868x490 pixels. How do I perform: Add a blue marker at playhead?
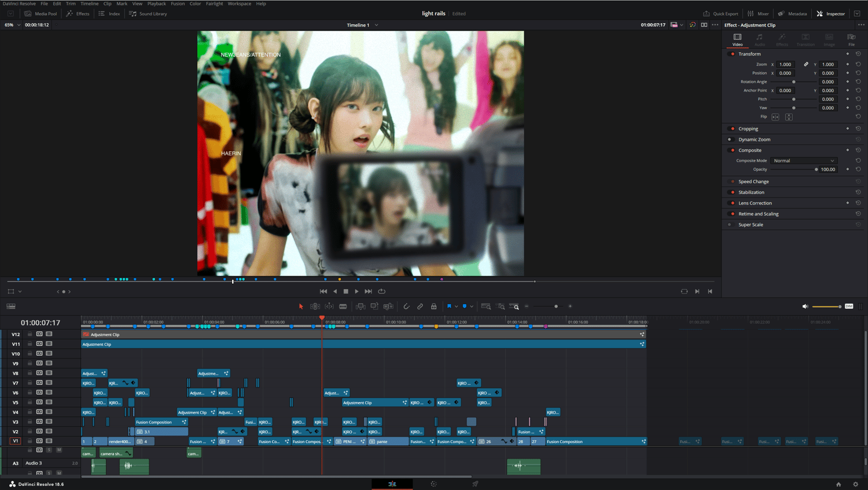(x=464, y=306)
